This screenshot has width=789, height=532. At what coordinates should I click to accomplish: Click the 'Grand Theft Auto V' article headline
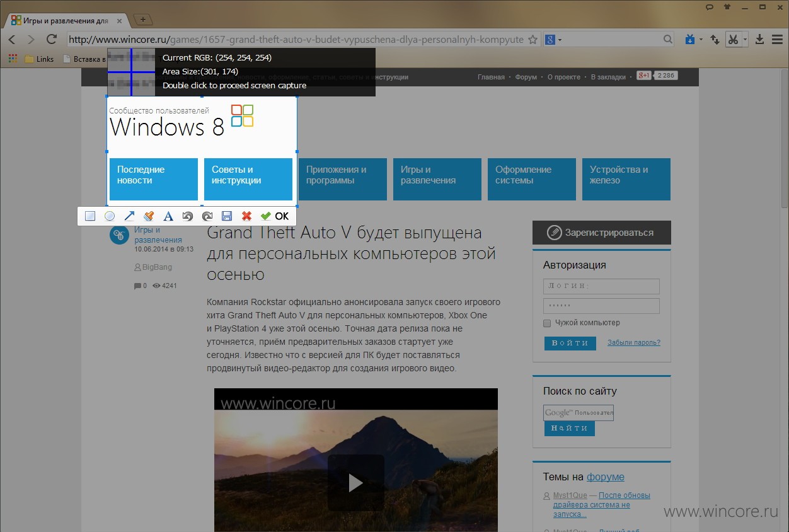352,253
